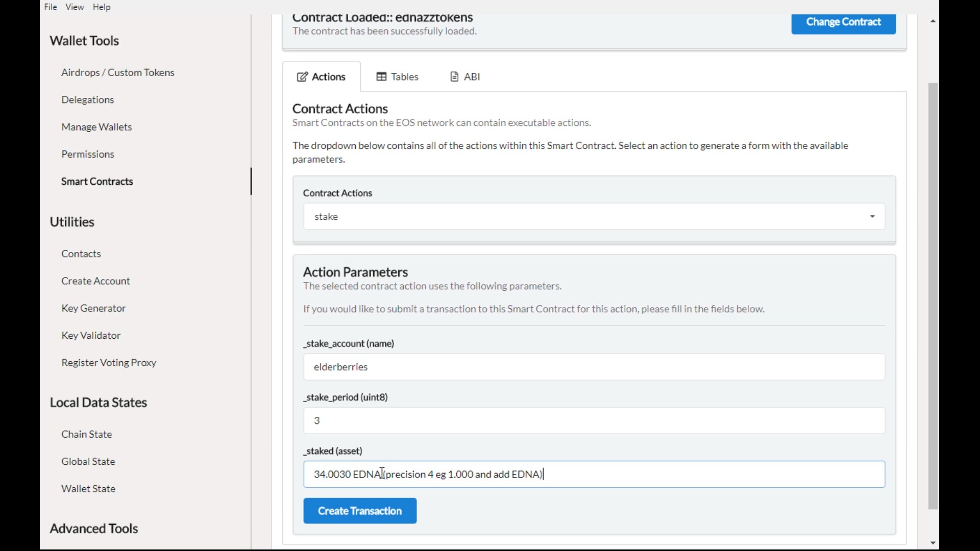
Task: Focus the _stake_period uint8 field
Action: [x=594, y=420]
